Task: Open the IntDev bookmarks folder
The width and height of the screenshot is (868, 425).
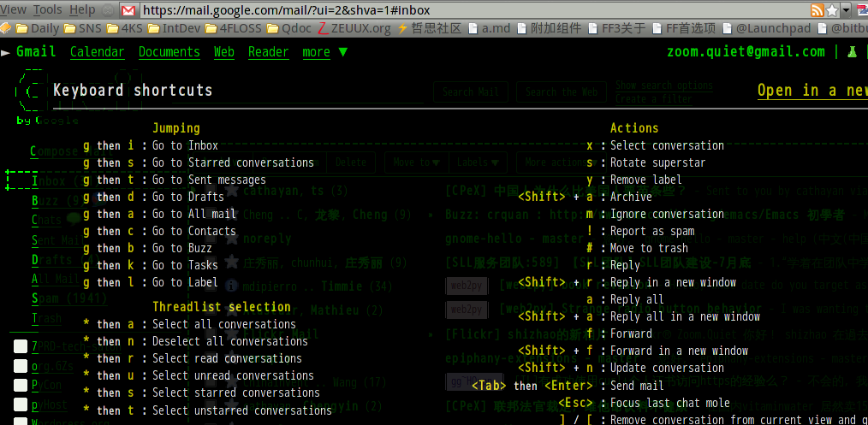Action: (x=173, y=28)
